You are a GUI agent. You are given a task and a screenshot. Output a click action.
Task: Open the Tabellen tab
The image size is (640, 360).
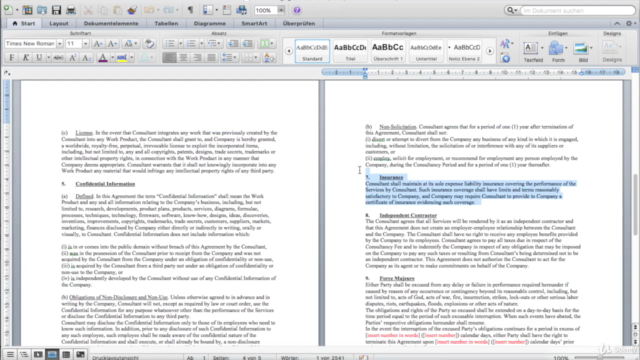click(x=166, y=24)
